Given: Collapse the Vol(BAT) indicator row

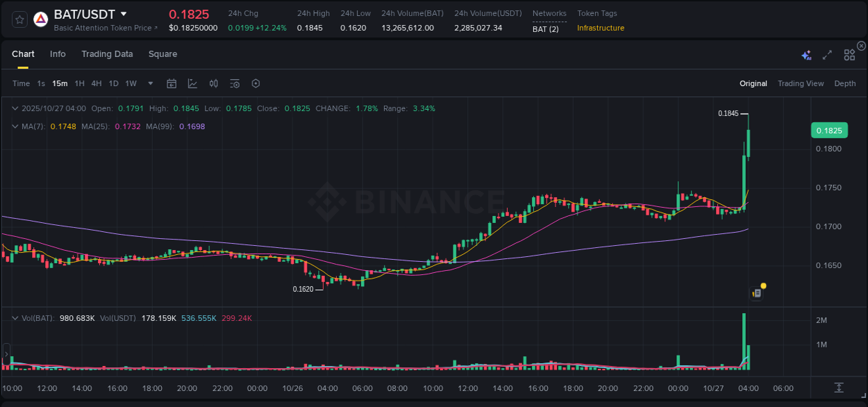Looking at the screenshot, I should click(x=15, y=318).
